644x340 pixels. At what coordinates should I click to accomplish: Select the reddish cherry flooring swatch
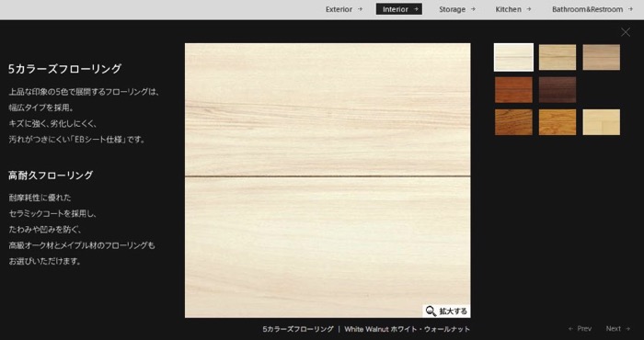513,90
